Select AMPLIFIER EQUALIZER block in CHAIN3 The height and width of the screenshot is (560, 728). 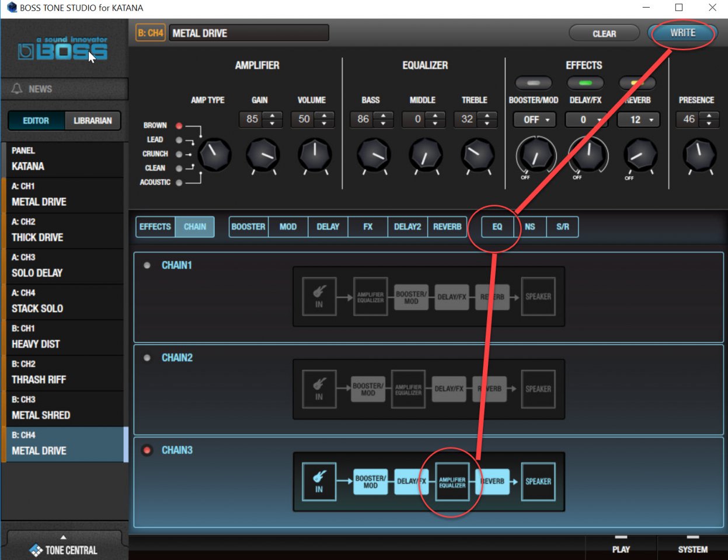tap(452, 482)
